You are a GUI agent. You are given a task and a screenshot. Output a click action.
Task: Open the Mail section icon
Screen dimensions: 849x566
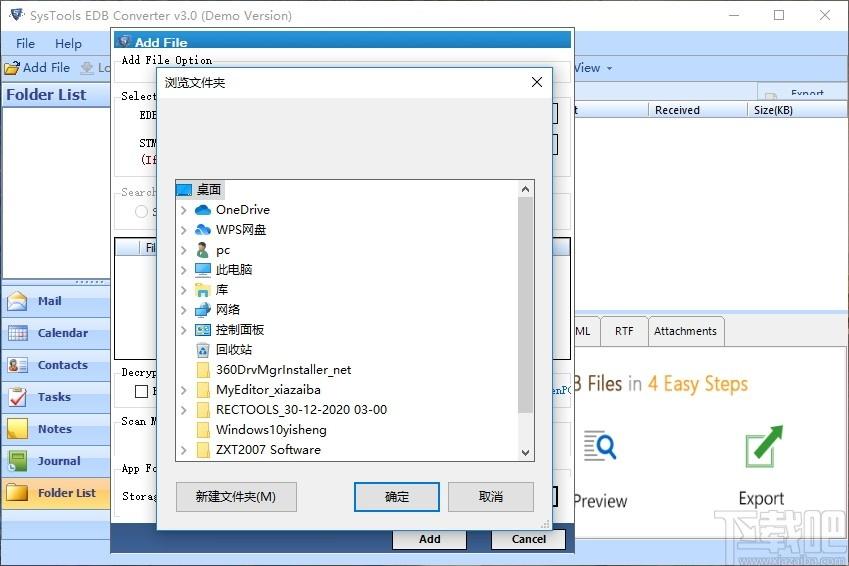17,301
